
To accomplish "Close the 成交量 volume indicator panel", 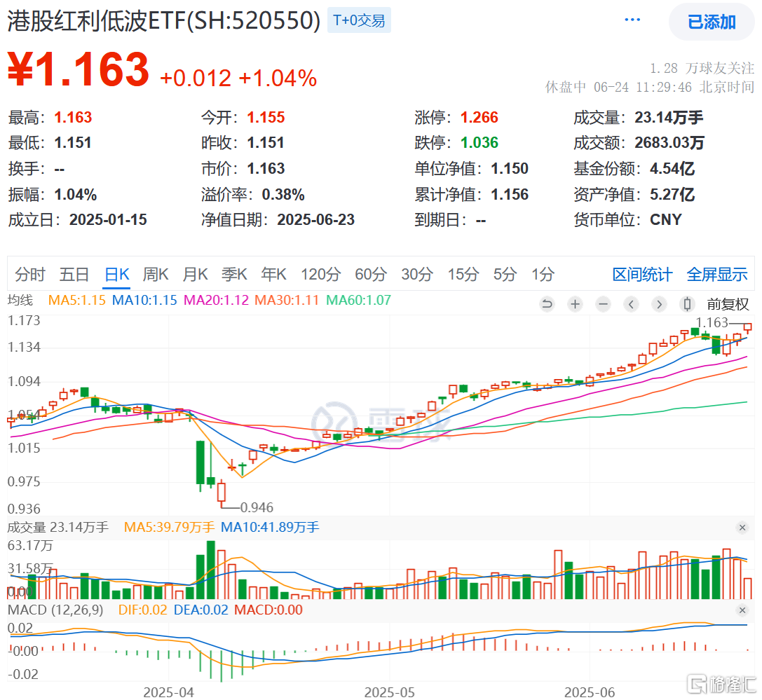I will point(742,528).
